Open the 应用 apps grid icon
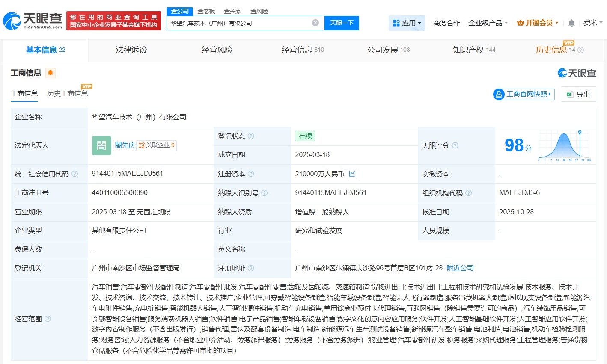607x364 pixels. (396, 23)
